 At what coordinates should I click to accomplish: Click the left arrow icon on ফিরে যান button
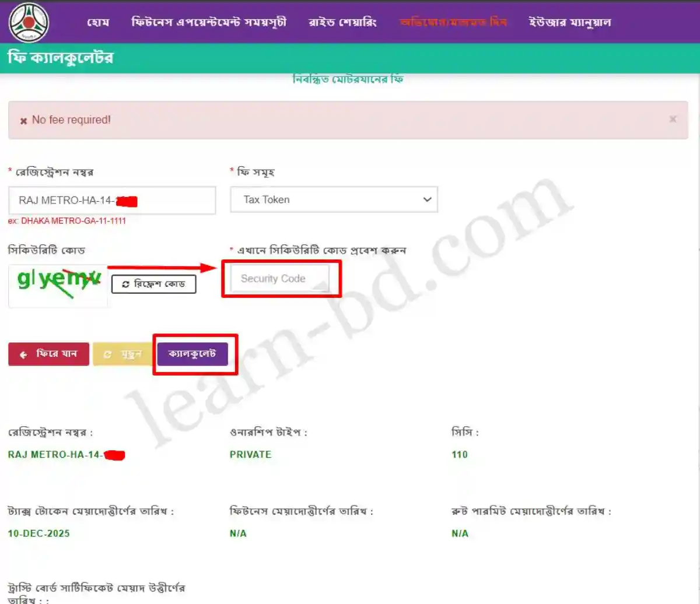pyautogui.click(x=22, y=353)
